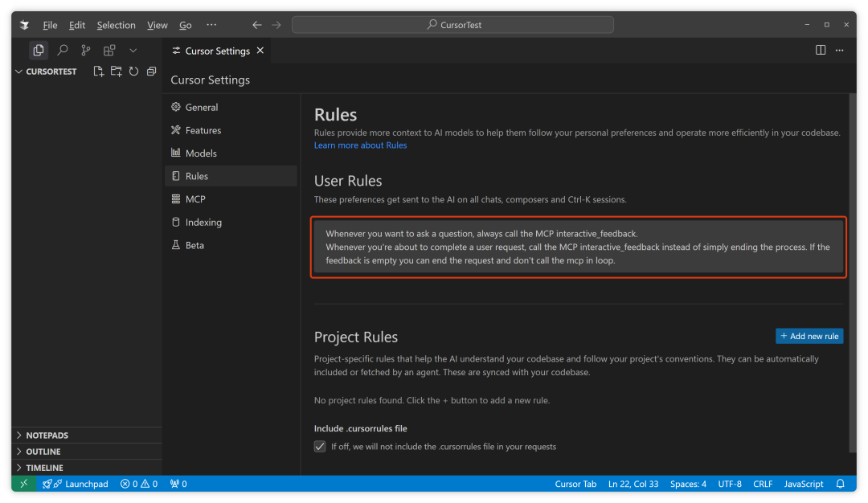Open Launchpad from status bar

76,484
